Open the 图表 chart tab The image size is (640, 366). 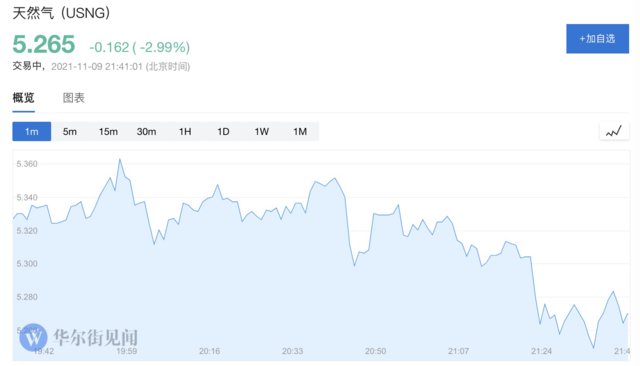73,98
